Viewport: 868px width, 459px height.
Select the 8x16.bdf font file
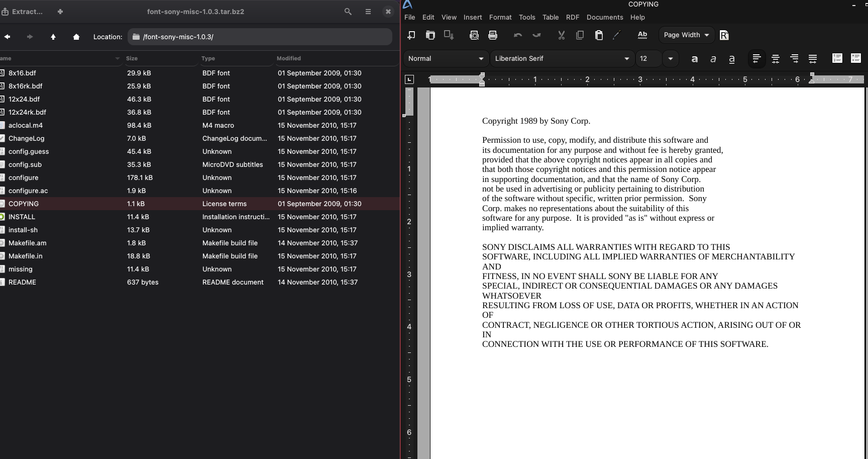(x=200, y=73)
